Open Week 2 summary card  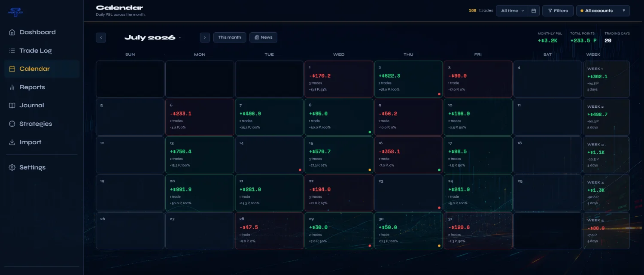[606, 117]
